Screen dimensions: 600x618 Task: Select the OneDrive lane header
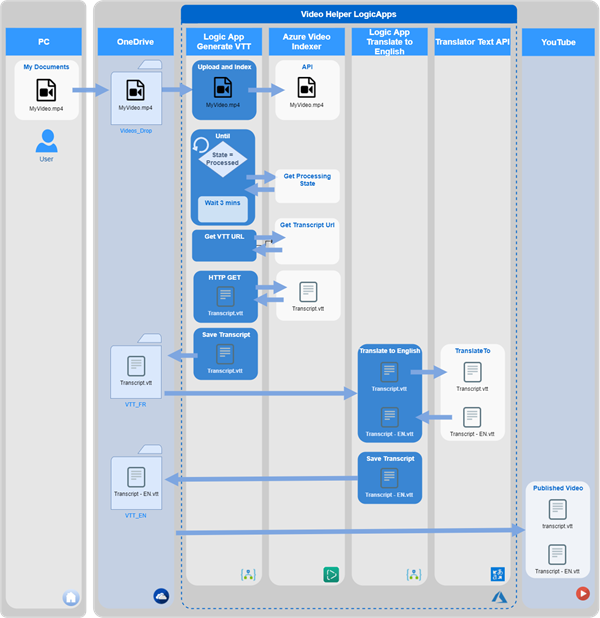point(136,41)
